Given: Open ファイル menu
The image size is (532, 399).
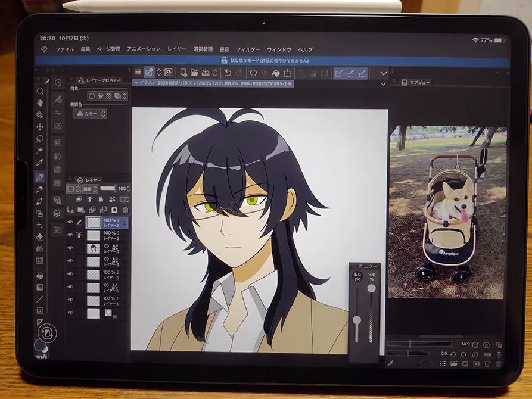Looking at the screenshot, I should [x=65, y=49].
